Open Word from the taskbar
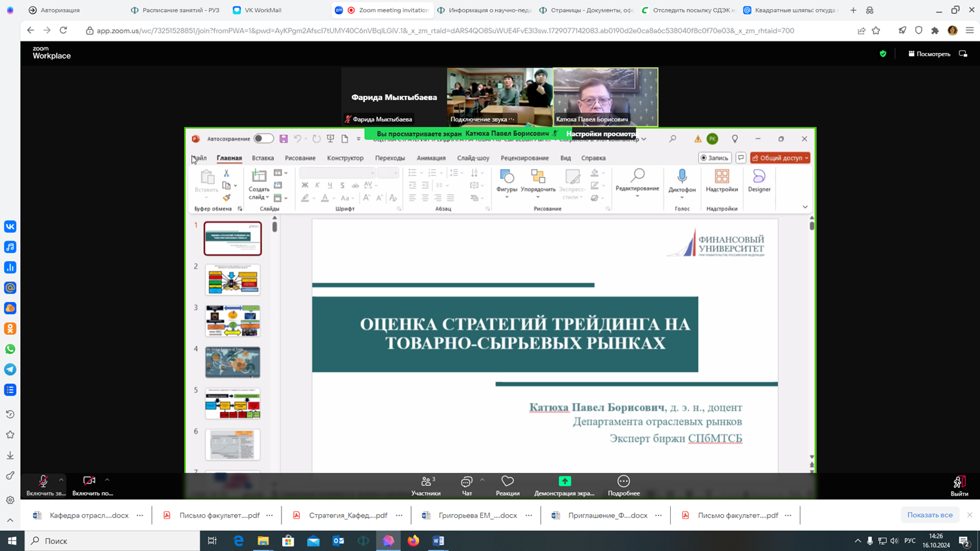This screenshot has width=980, height=551. tap(438, 541)
